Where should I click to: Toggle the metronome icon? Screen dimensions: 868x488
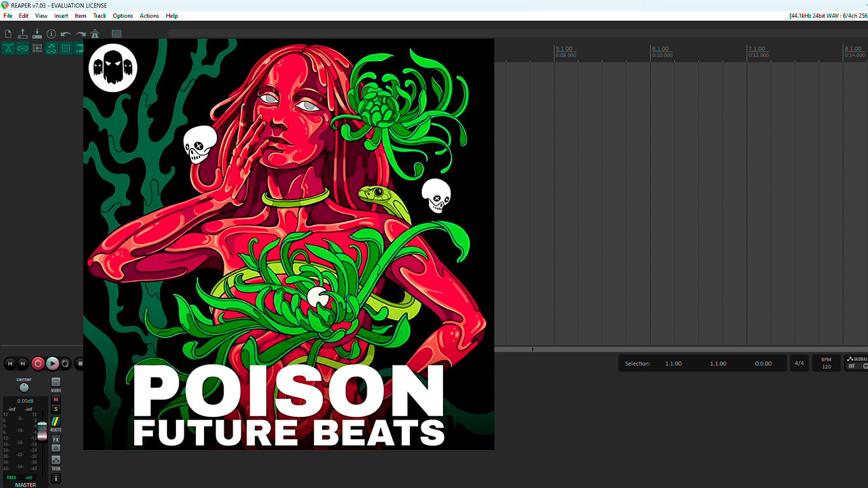tap(95, 34)
